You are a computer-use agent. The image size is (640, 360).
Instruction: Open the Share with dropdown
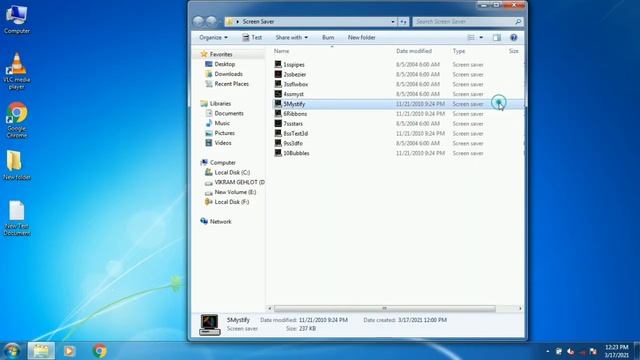[x=291, y=38]
